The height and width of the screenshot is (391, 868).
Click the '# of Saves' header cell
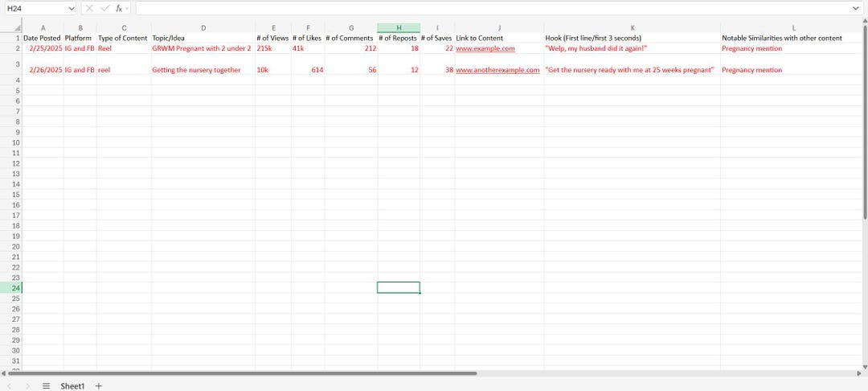(437, 38)
